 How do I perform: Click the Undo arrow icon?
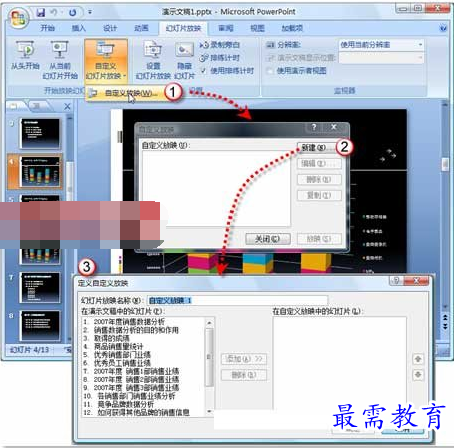(x=54, y=12)
